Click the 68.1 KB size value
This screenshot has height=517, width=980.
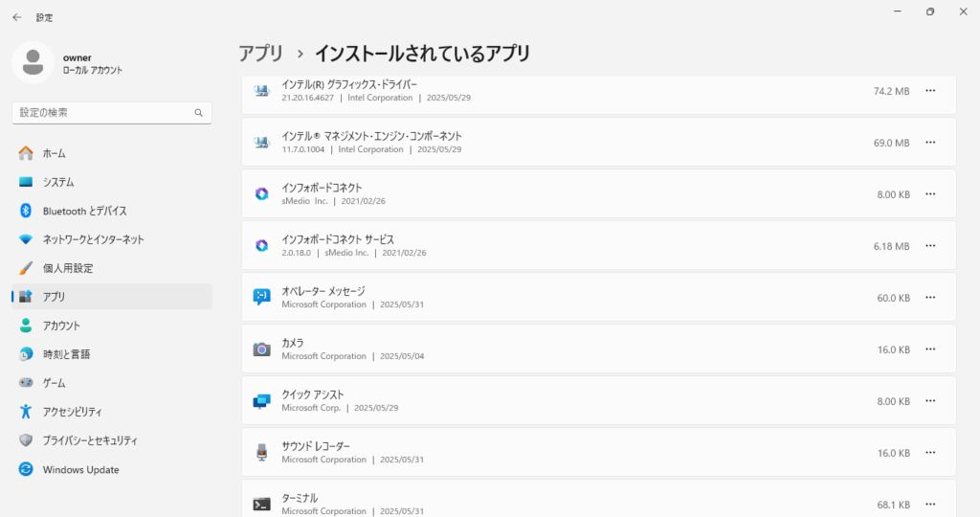click(x=893, y=505)
